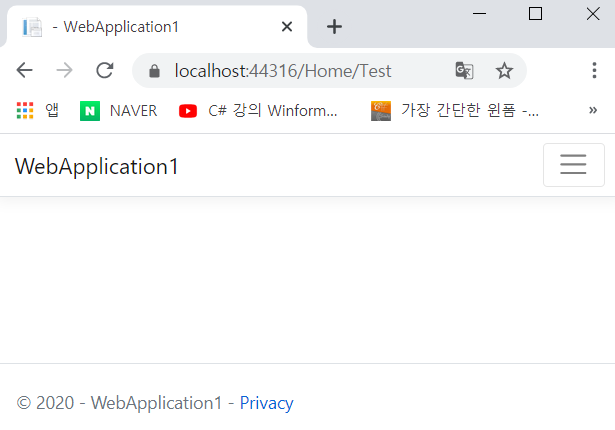The height and width of the screenshot is (430, 615).
Task: Minimize the Chrome window
Action: tap(479, 14)
